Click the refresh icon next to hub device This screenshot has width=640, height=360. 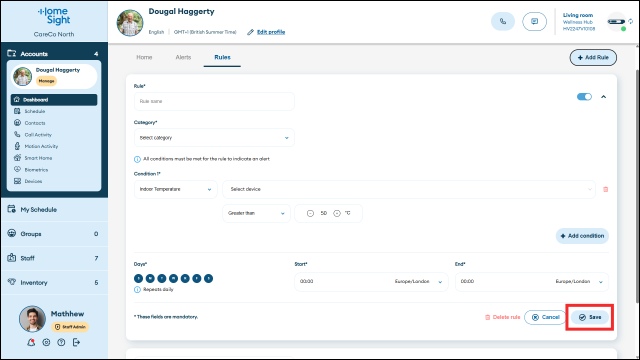tap(631, 21)
